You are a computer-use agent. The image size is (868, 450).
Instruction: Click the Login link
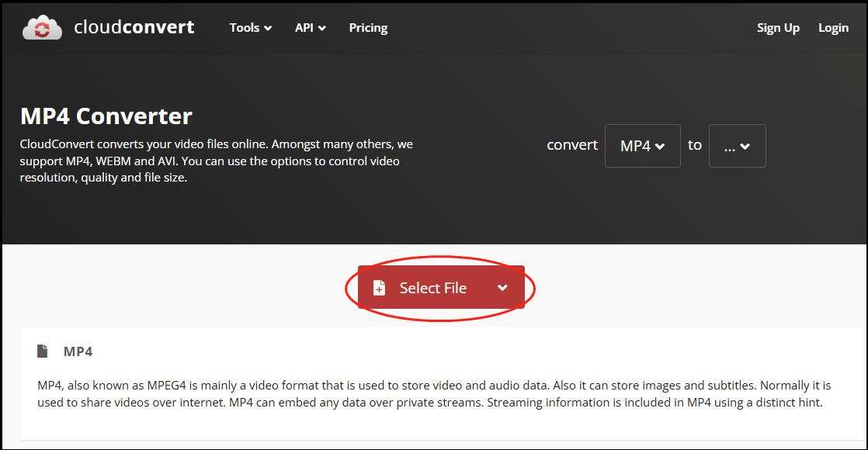click(x=833, y=27)
